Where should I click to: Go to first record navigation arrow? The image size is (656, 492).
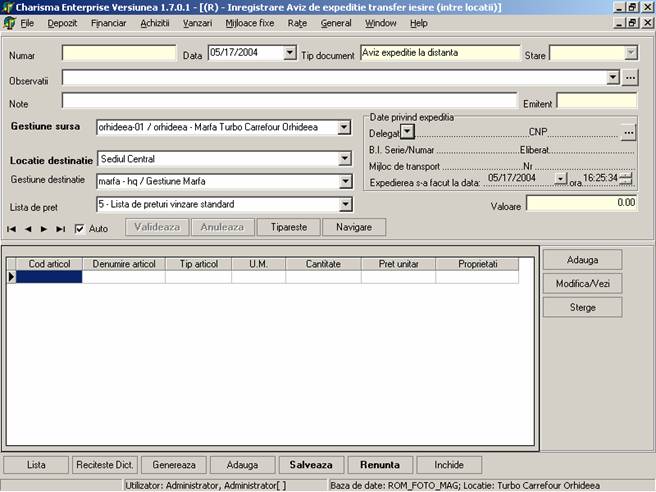tap(12, 229)
